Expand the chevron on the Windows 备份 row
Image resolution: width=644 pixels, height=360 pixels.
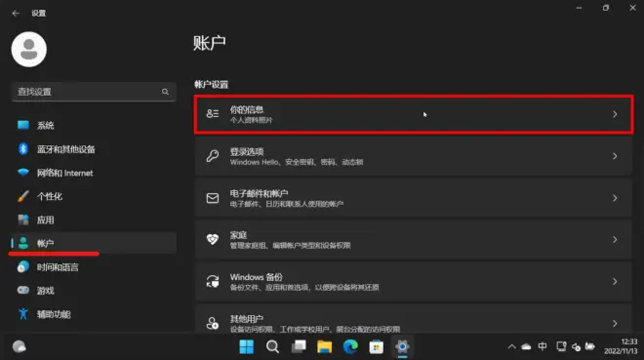[615, 282]
